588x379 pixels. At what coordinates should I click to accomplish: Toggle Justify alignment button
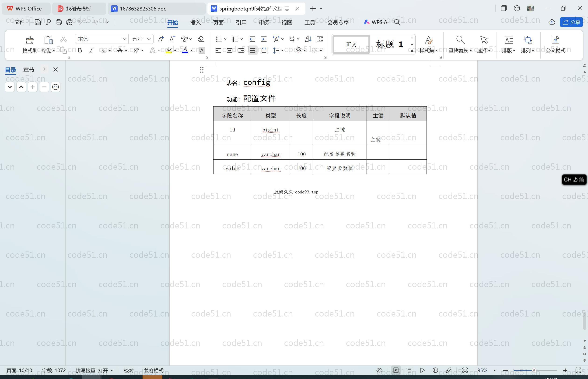point(252,50)
